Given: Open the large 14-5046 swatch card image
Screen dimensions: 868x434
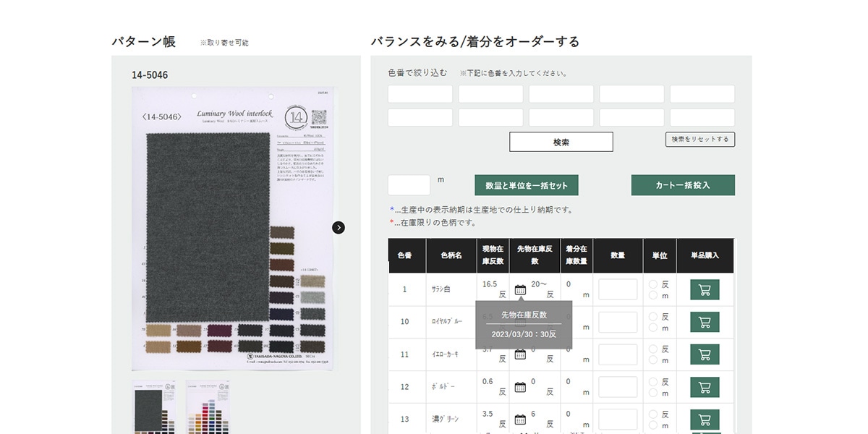Looking at the screenshot, I should (x=233, y=229).
